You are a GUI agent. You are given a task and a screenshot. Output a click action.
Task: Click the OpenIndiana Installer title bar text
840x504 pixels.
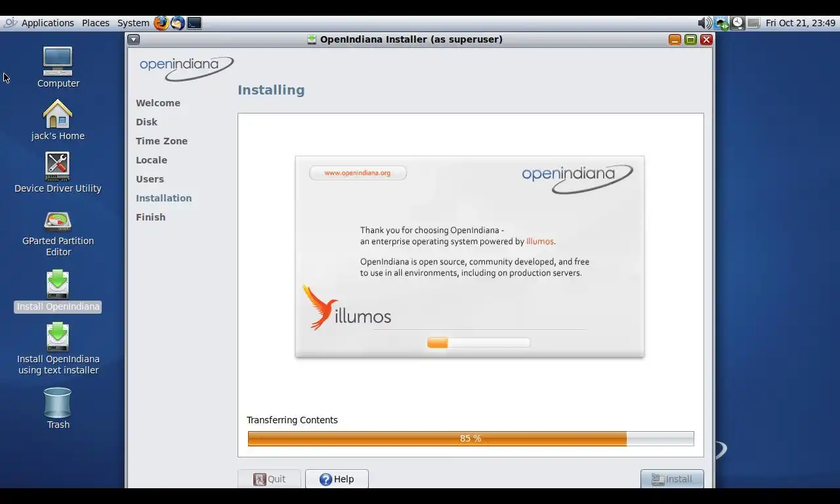click(411, 39)
